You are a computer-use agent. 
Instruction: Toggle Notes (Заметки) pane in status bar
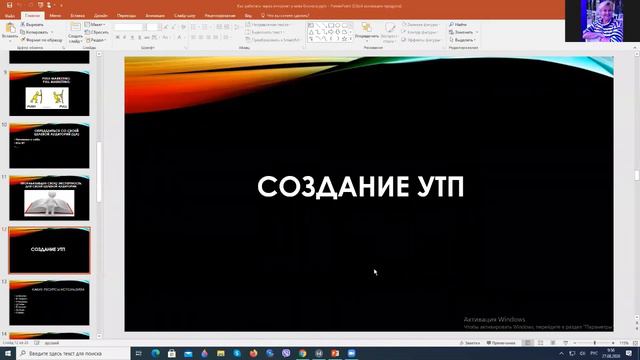coord(469,343)
